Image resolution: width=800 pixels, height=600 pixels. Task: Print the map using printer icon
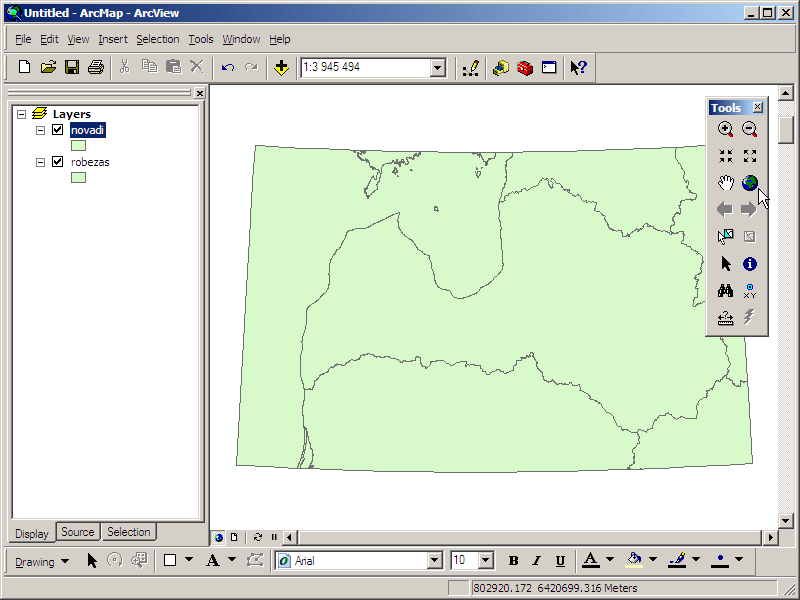(x=96, y=67)
